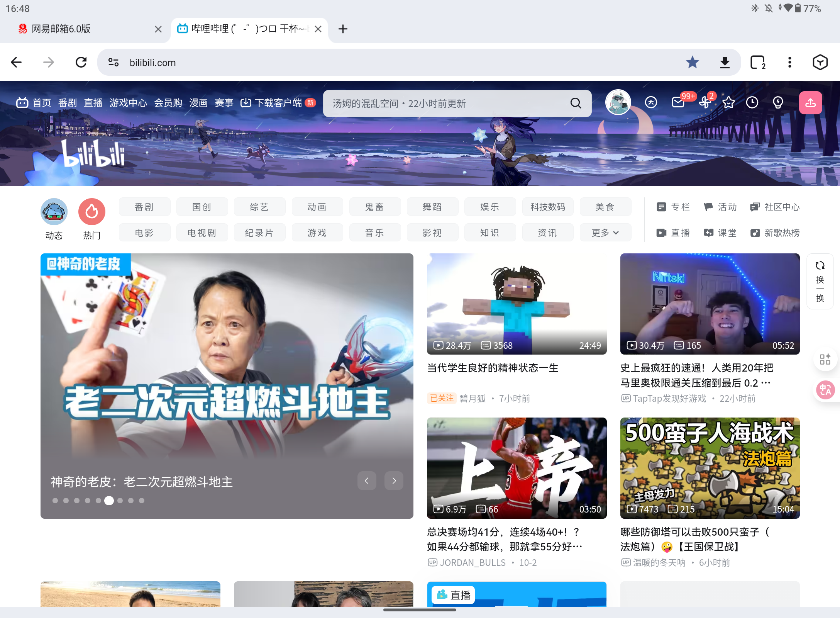
Task: Click the pink page-translate icon on the right
Action: (x=826, y=390)
